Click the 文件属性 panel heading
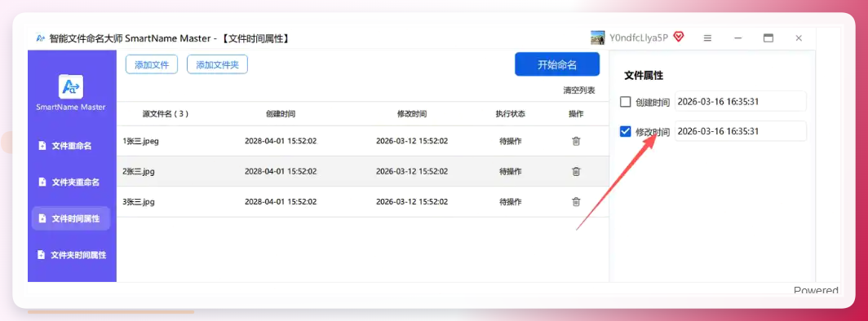This screenshot has height=321, width=868. point(644,75)
